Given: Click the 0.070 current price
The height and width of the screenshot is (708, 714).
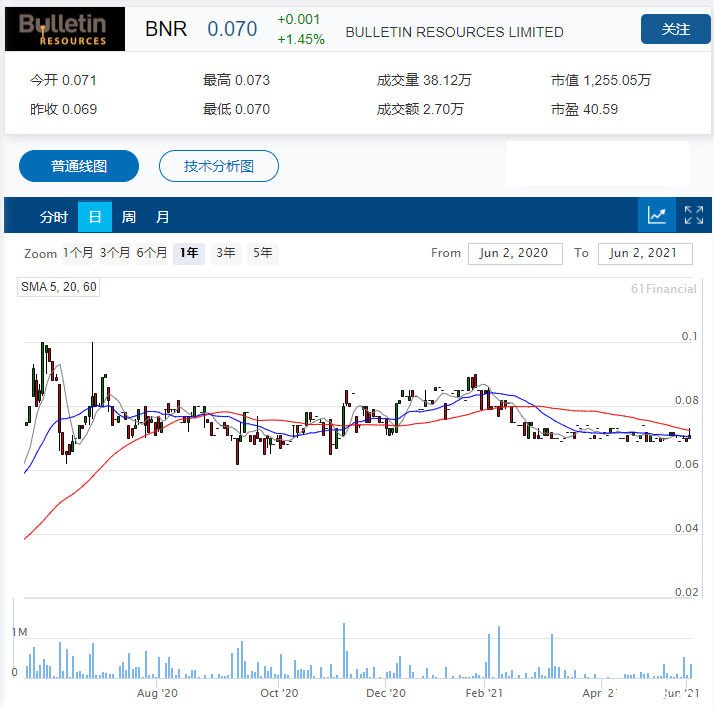Looking at the screenshot, I should coord(232,29).
